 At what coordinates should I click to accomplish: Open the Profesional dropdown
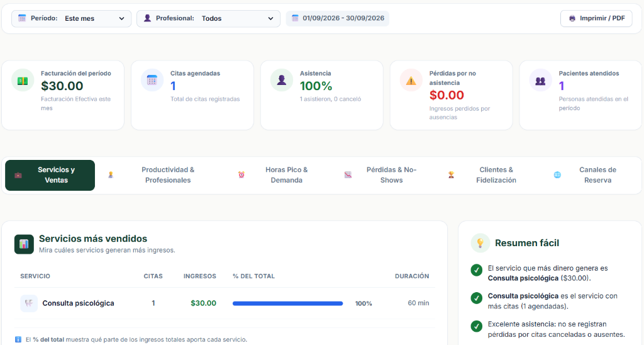pos(208,18)
